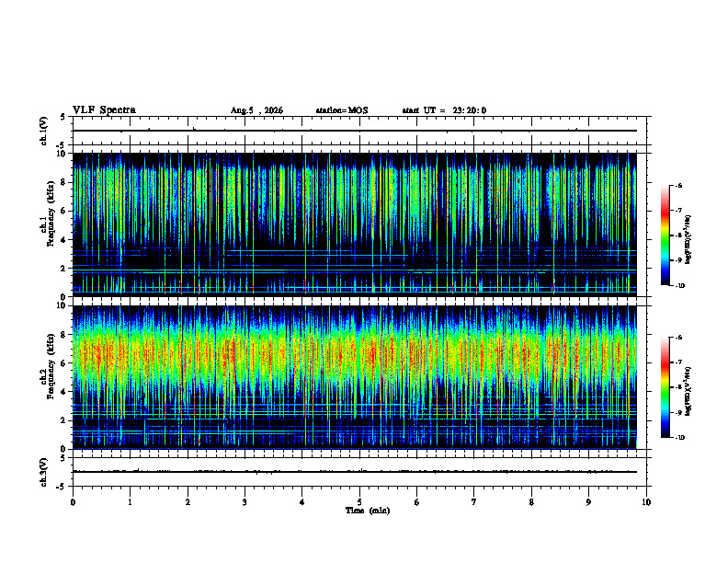Click the ch.1(V) waveform trace line
This screenshot has height=563, width=728.
[354, 131]
